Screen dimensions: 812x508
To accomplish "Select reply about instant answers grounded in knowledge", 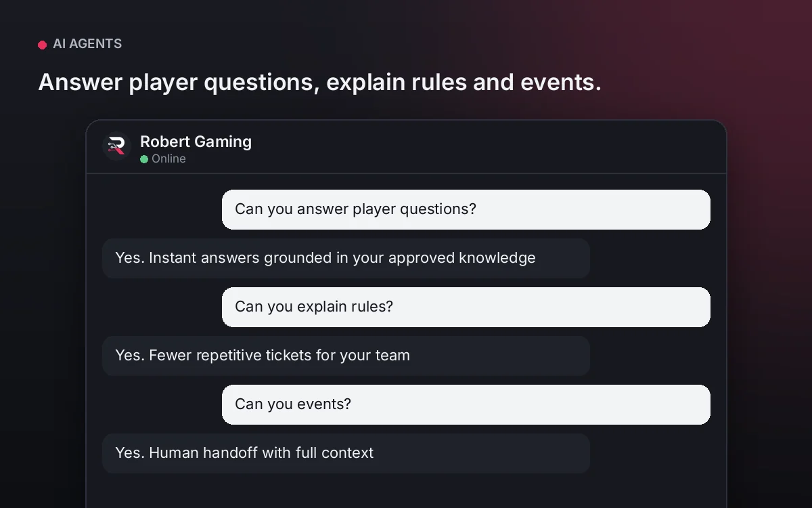I will tap(346, 258).
